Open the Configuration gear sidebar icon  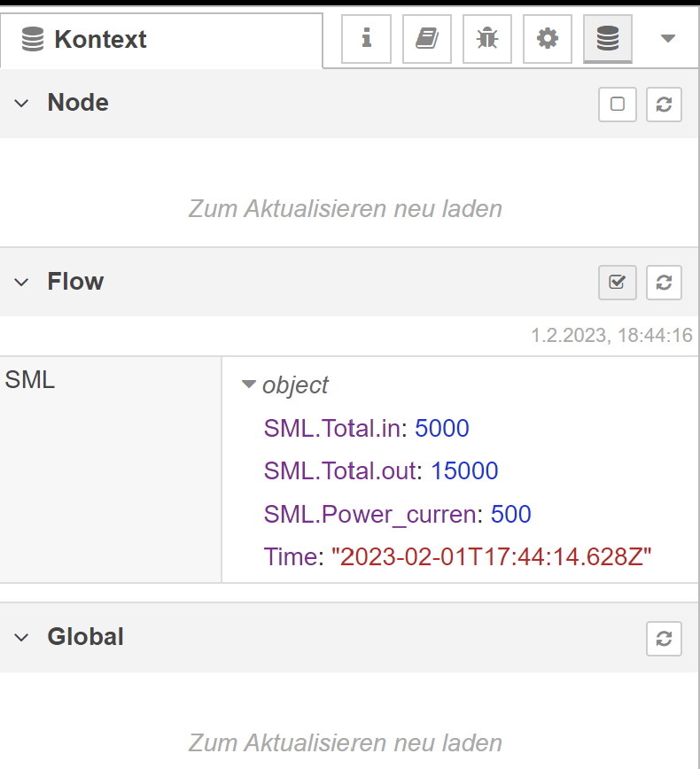548,39
